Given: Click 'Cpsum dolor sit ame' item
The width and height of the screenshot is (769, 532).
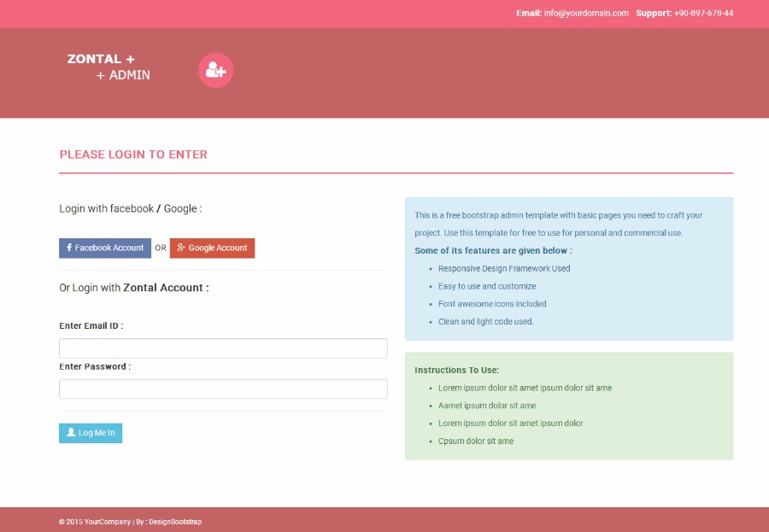Looking at the screenshot, I should click(476, 441).
